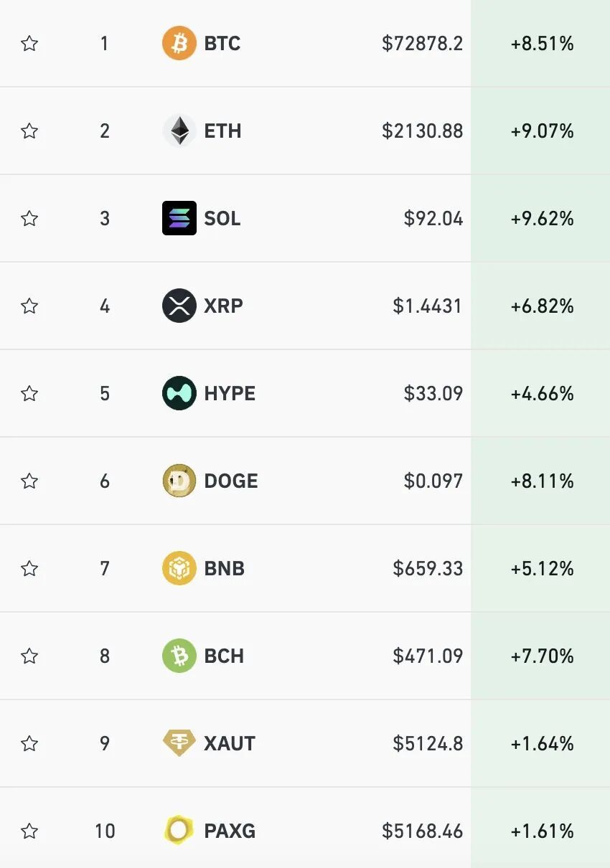This screenshot has width=610, height=868.
Task: Click the XRP logo icon
Action: coord(179,306)
